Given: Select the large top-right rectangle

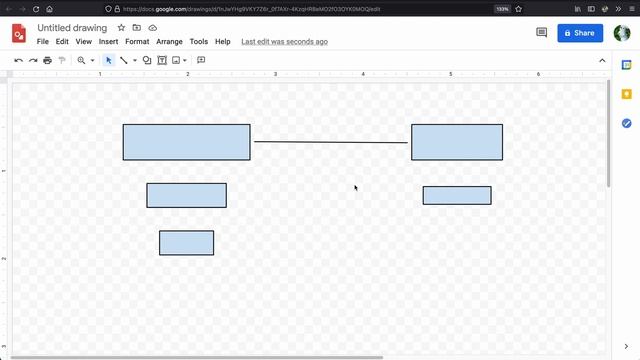Looking at the screenshot, I should [x=457, y=142].
